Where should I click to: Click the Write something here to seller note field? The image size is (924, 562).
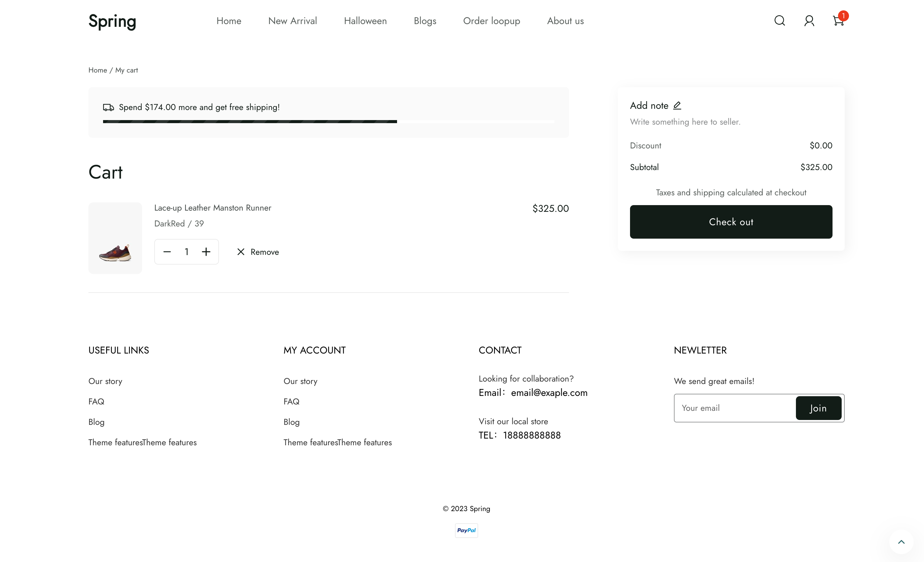pyautogui.click(x=685, y=122)
